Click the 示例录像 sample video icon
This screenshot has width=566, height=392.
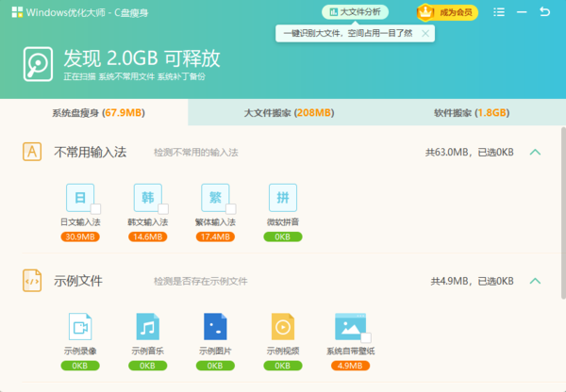pyautogui.click(x=80, y=327)
